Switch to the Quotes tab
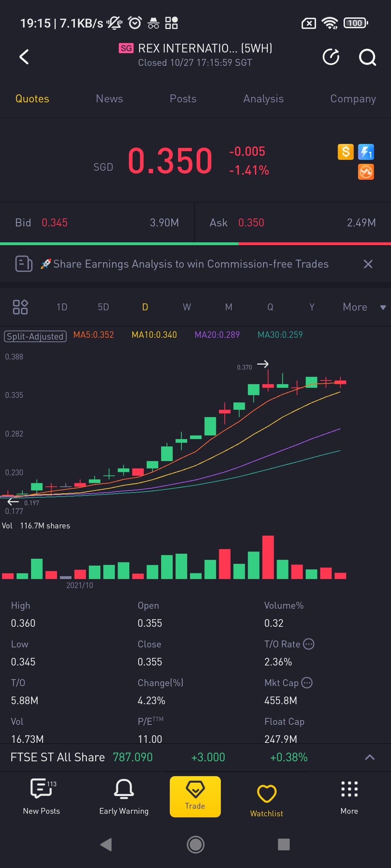 pyautogui.click(x=32, y=99)
